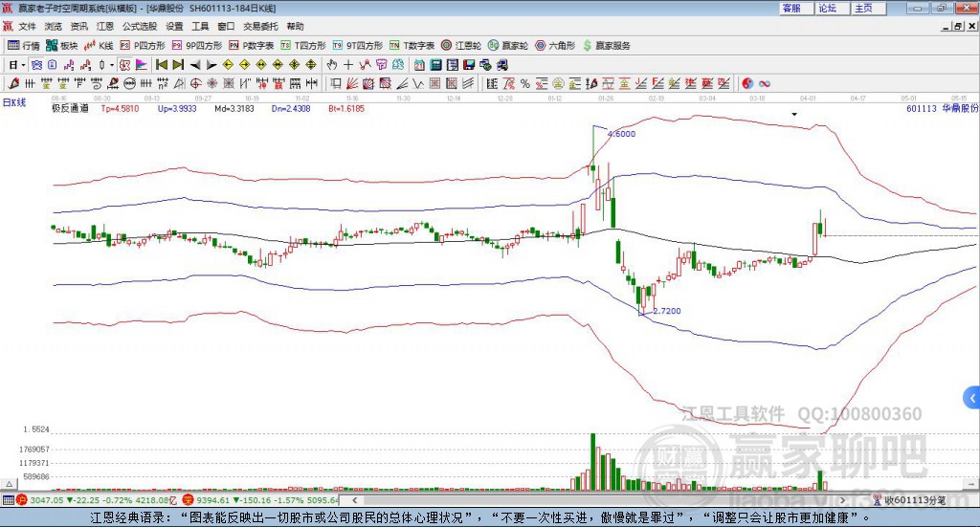
Task: Click the horizontal scrollbar left arrow
Action: coord(354,500)
